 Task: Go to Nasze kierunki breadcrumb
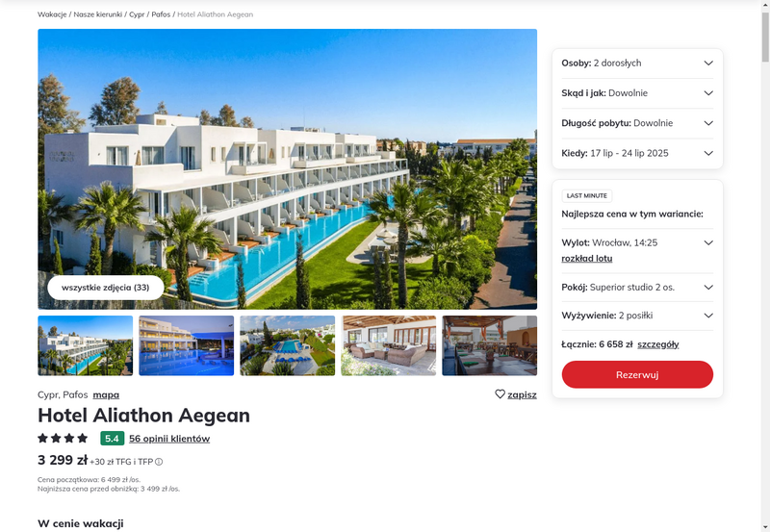[x=98, y=14]
